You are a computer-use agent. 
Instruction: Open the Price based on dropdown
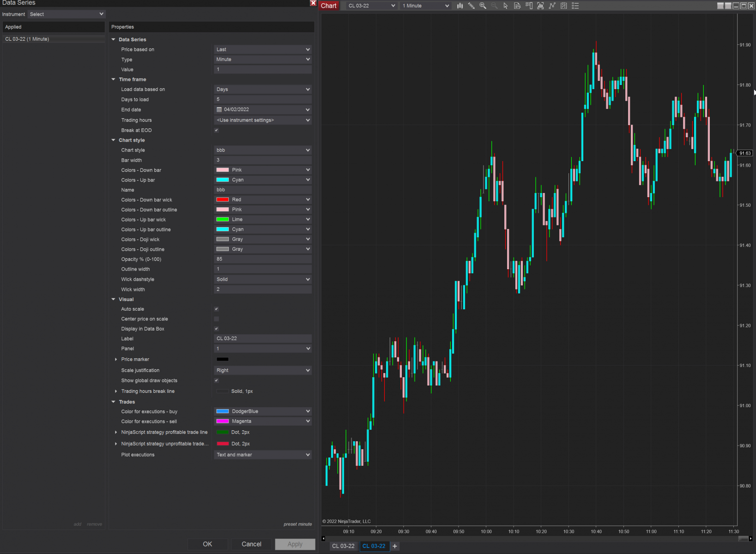[263, 49]
